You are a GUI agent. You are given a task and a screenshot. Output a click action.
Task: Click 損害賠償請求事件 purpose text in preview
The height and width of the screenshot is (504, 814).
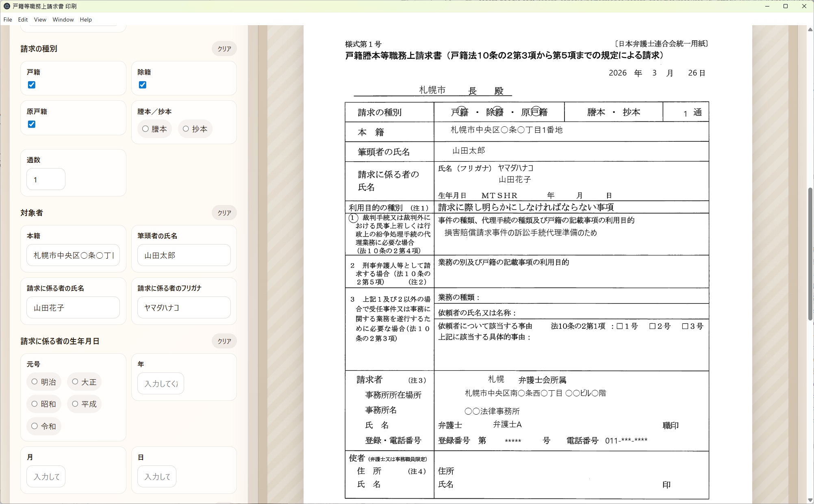pyautogui.click(x=521, y=233)
